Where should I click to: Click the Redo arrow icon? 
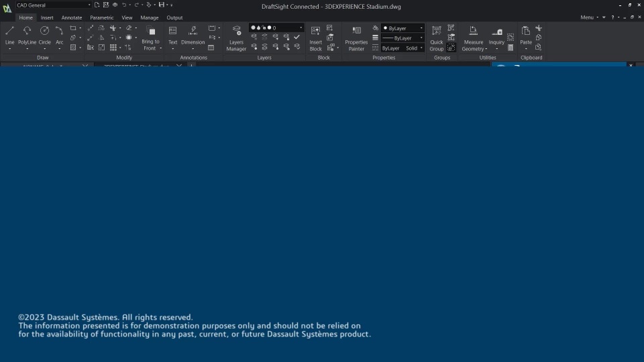pos(137,5)
